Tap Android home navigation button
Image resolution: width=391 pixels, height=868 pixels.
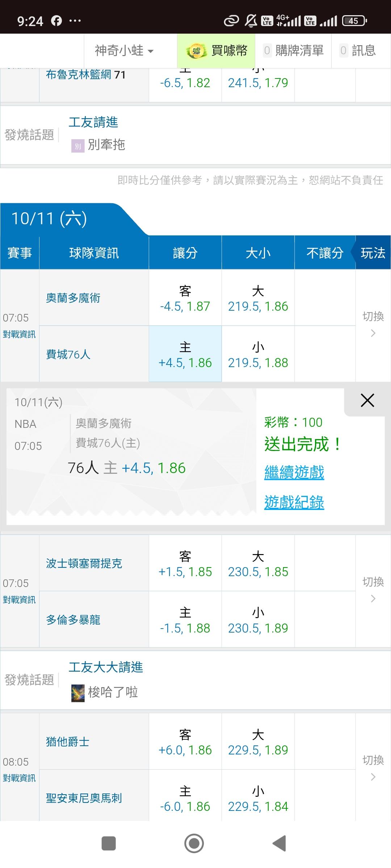194,843
